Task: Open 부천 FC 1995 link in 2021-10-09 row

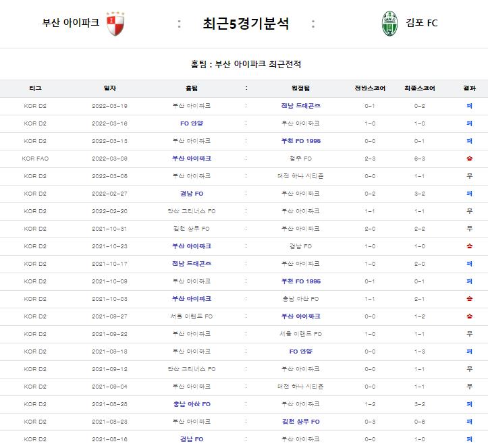Action: [x=300, y=281]
